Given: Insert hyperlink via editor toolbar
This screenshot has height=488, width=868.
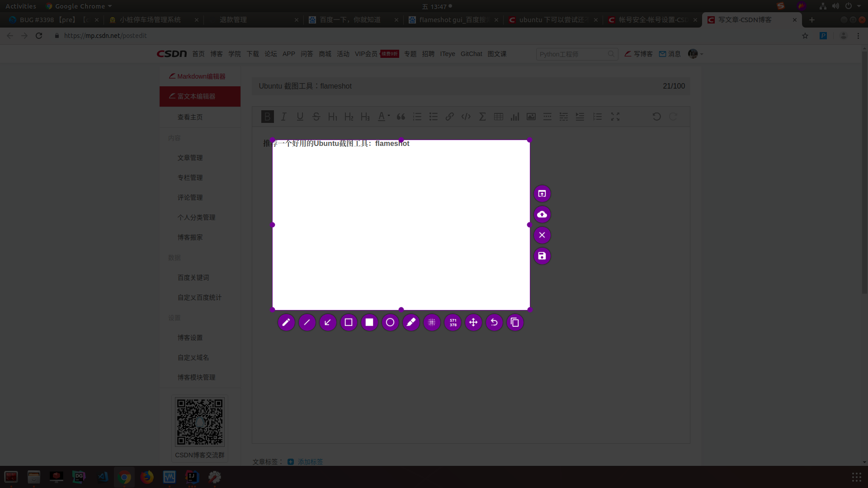Looking at the screenshot, I should point(449,117).
